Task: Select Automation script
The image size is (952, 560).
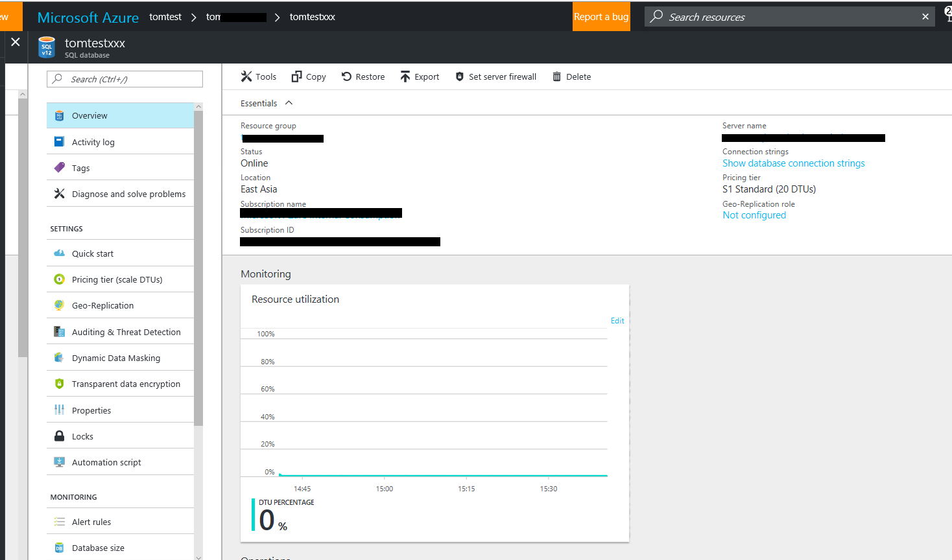Action: tap(120, 462)
